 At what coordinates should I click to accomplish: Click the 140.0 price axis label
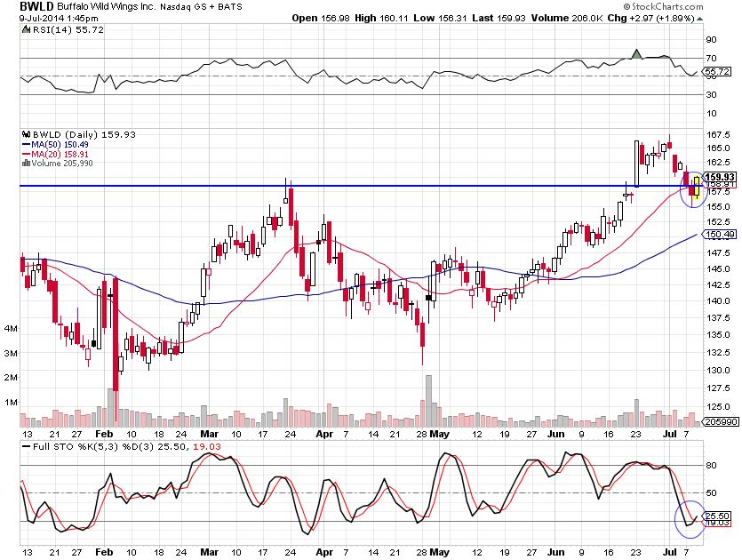click(718, 301)
